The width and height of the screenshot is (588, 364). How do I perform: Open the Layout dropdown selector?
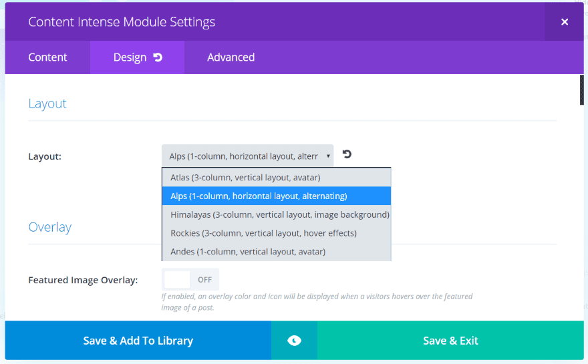point(247,156)
